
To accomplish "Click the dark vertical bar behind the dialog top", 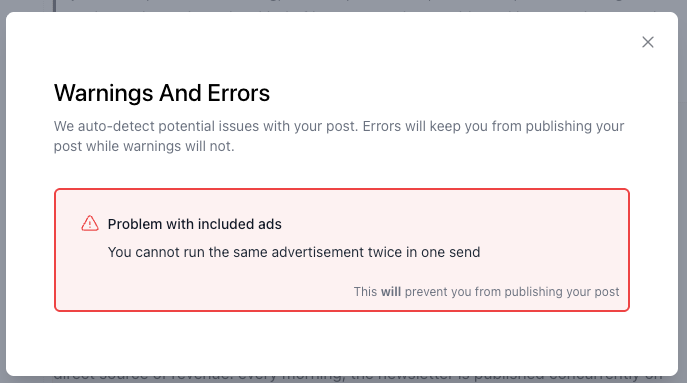I will click(55, 5).
